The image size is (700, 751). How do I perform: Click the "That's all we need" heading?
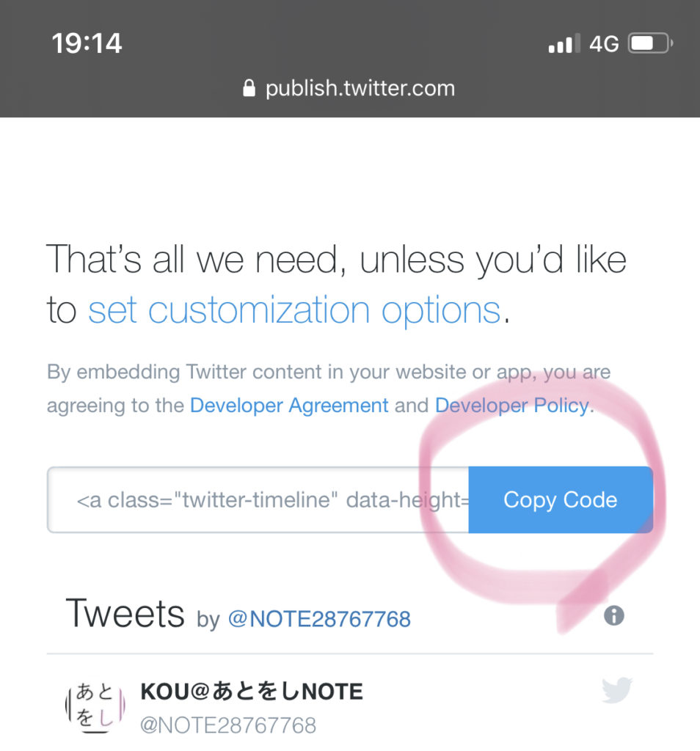(x=336, y=260)
